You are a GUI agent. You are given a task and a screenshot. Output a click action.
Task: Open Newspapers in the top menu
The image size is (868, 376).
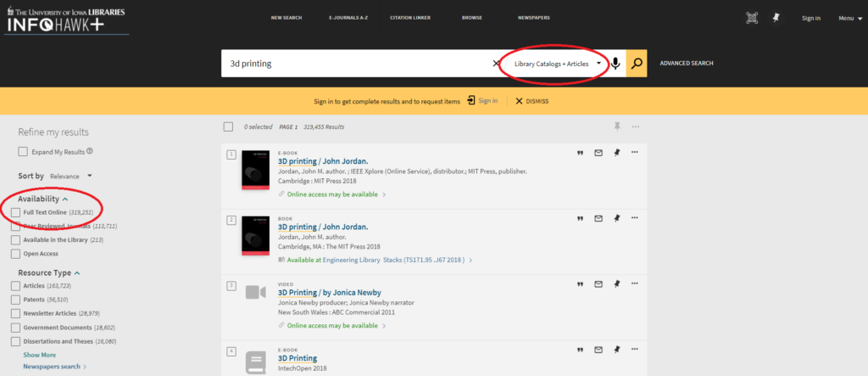click(x=534, y=18)
